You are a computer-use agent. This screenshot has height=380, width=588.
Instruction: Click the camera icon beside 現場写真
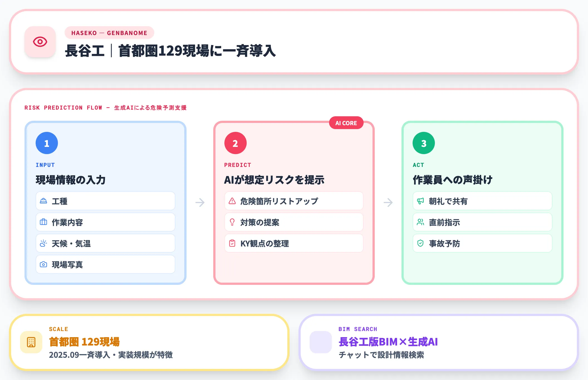pos(43,264)
